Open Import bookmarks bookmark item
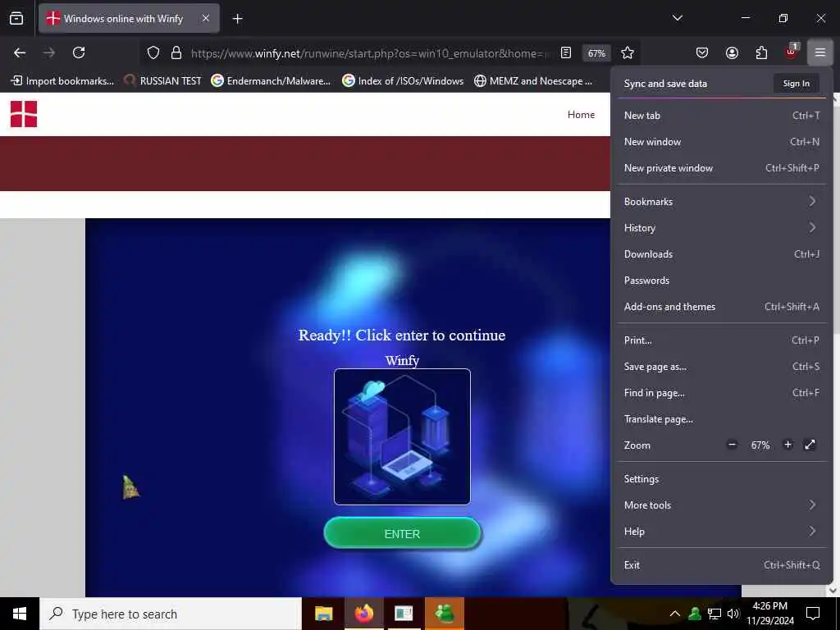The image size is (840, 630). pos(62,81)
